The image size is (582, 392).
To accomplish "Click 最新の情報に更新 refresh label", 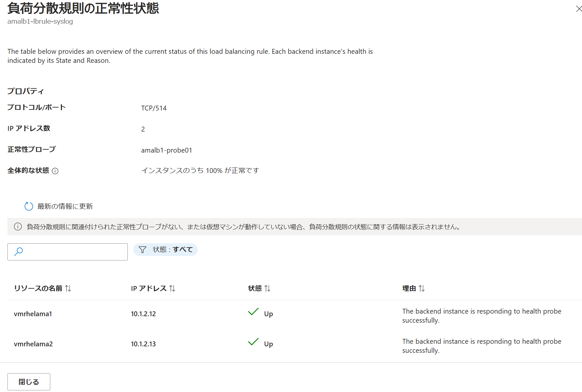I will pyautogui.click(x=65, y=206).
